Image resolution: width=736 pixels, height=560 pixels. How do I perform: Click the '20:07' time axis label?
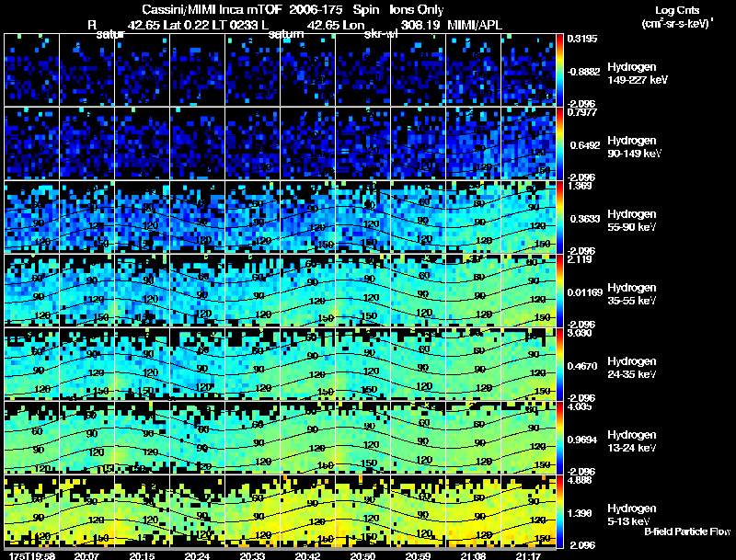tap(86, 555)
